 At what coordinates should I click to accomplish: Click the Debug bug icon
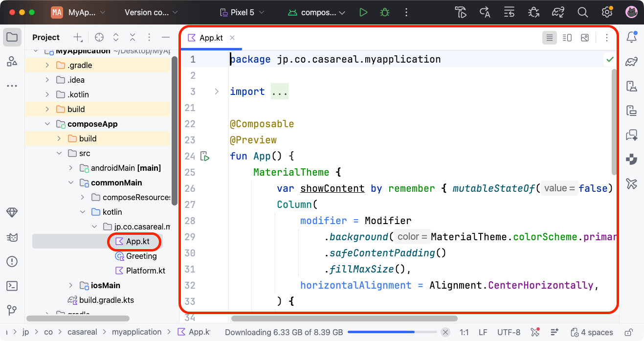click(x=385, y=12)
